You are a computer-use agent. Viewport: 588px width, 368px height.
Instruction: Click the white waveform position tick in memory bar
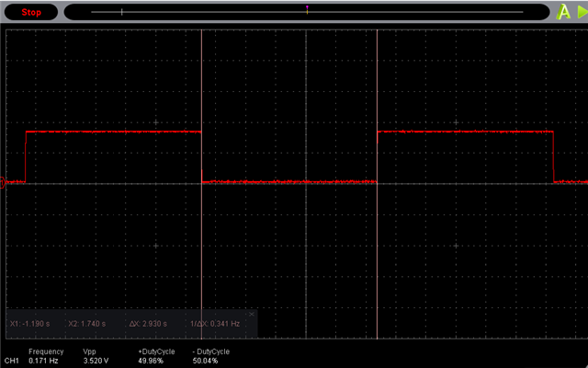[x=122, y=12]
